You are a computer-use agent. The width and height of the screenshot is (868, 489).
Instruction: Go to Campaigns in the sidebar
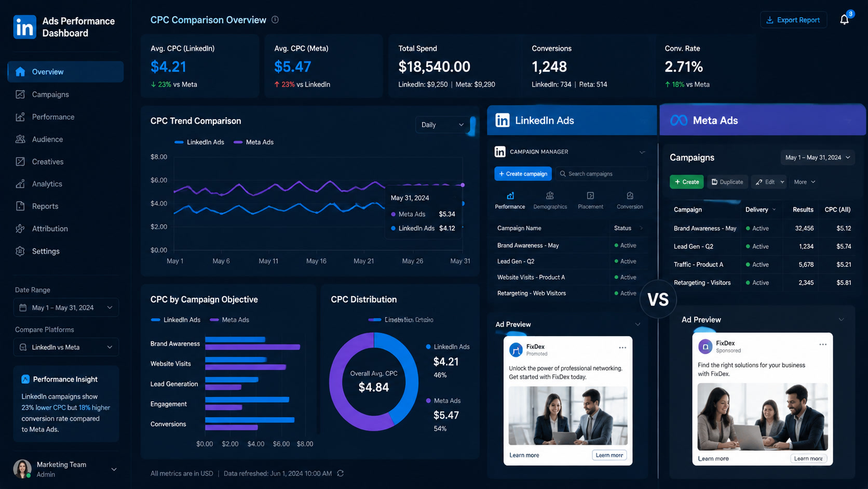pos(65,94)
